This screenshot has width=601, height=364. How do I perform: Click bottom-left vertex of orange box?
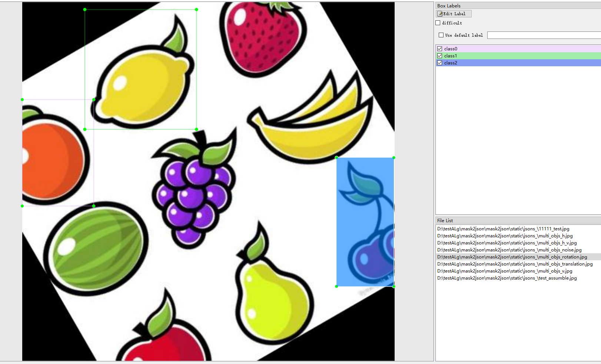22,206
